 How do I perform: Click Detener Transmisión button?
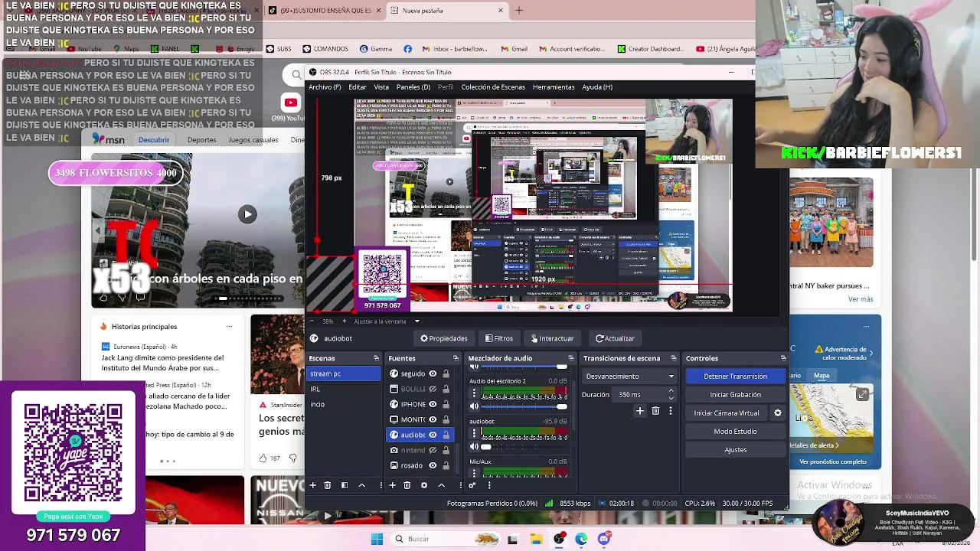click(735, 377)
